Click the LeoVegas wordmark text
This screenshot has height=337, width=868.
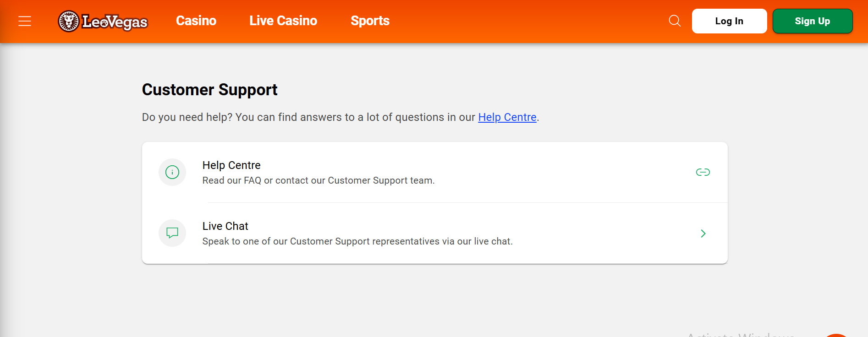(x=115, y=22)
